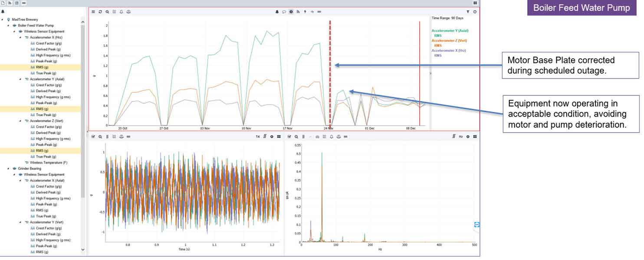
Task: Click the refresh icon in the trend chart toolbar
Action: (100, 12)
